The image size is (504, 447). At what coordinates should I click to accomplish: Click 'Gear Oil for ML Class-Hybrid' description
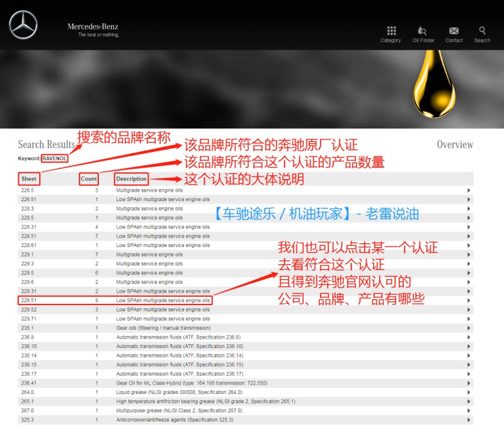click(x=192, y=383)
